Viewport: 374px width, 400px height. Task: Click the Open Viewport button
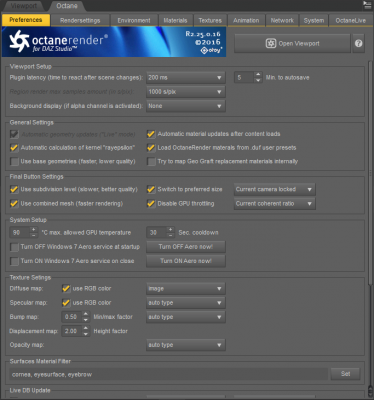[x=292, y=43]
